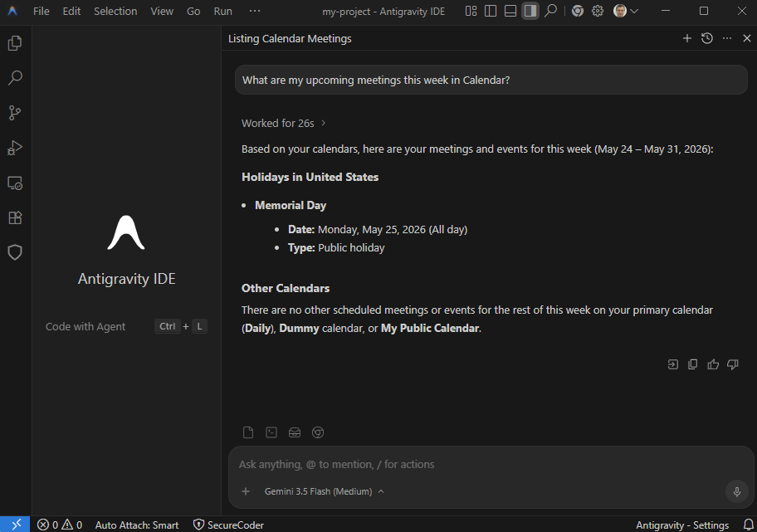Click the terminal icon above chat input
The image size is (757, 532).
pos(271,432)
